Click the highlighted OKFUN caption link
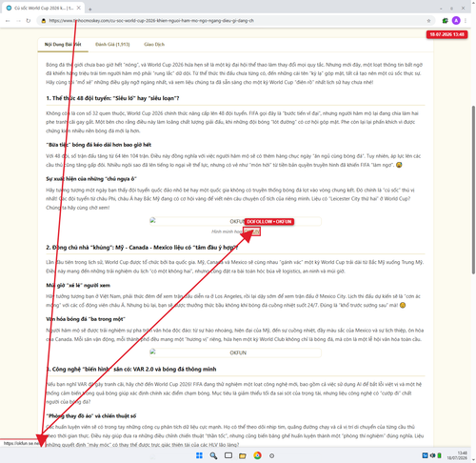This screenshot has width=476, height=463. click(x=252, y=231)
